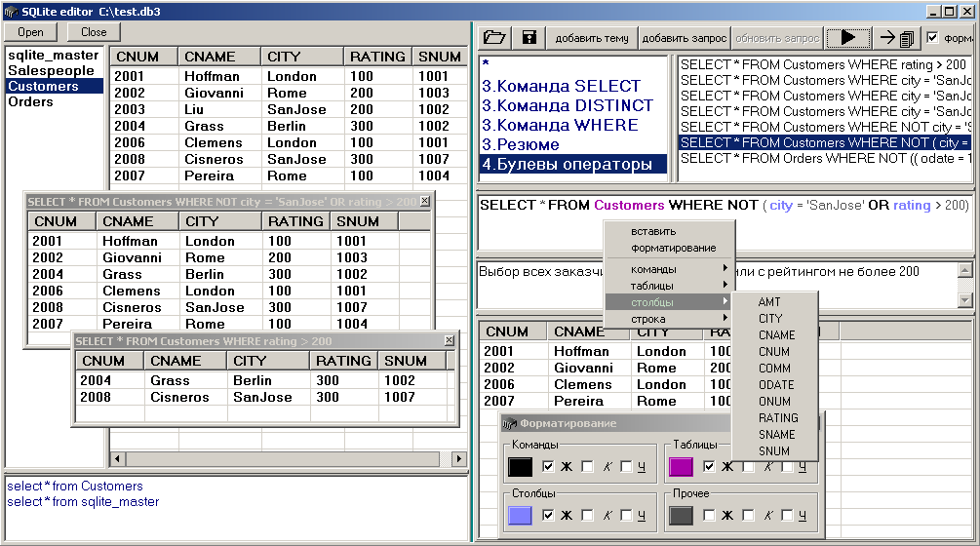Close the 'WHERE NOT city' result window

[x=424, y=201]
